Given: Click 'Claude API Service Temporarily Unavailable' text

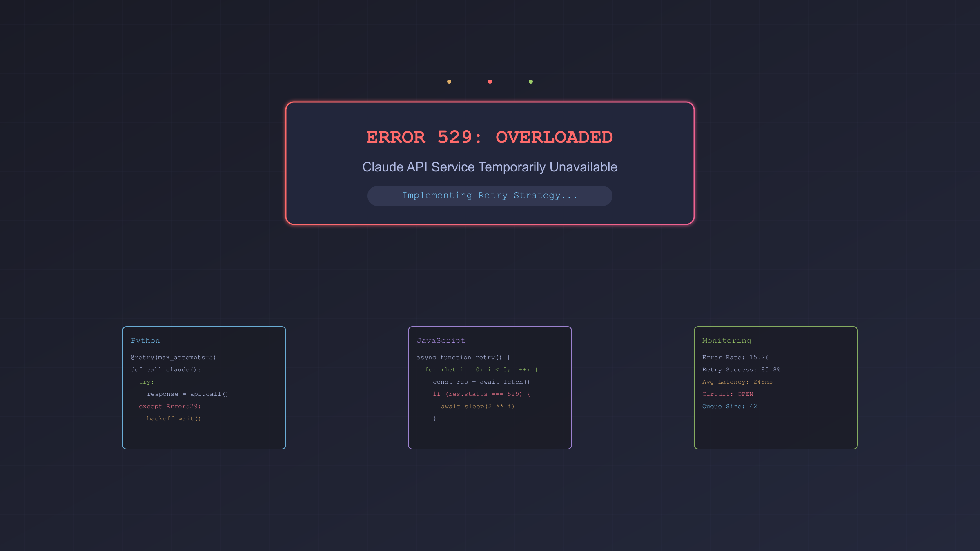Looking at the screenshot, I should (490, 167).
